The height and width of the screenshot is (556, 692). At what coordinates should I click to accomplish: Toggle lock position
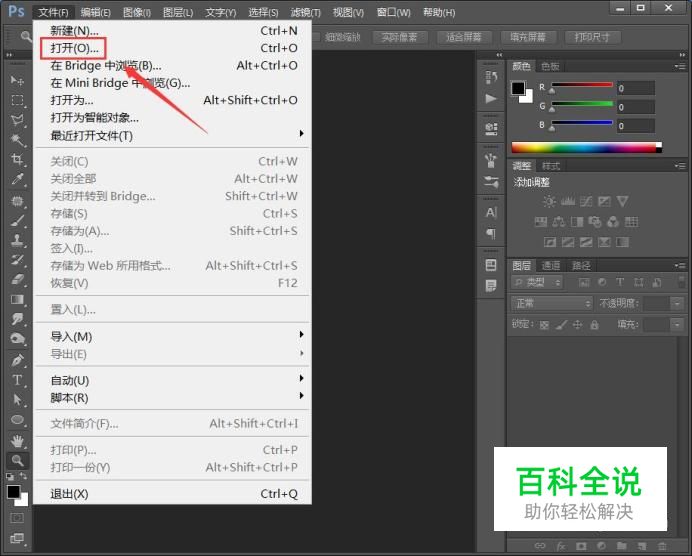point(577,325)
